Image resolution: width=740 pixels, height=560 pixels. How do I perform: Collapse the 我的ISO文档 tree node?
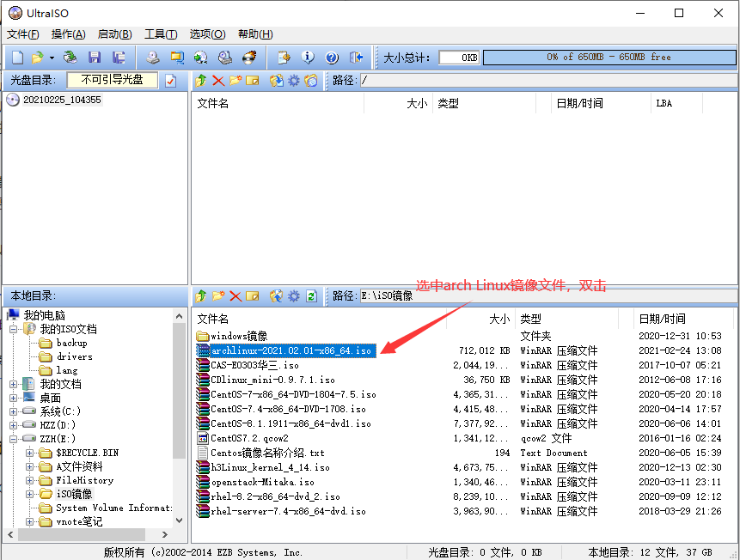click(13, 329)
